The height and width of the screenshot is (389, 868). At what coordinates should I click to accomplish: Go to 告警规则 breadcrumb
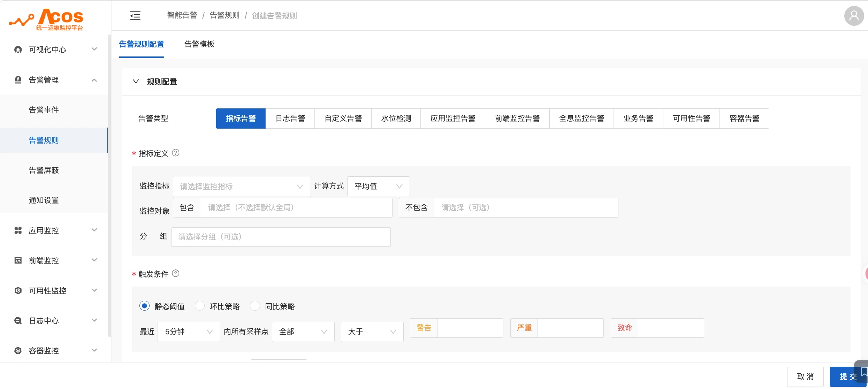[x=224, y=15]
